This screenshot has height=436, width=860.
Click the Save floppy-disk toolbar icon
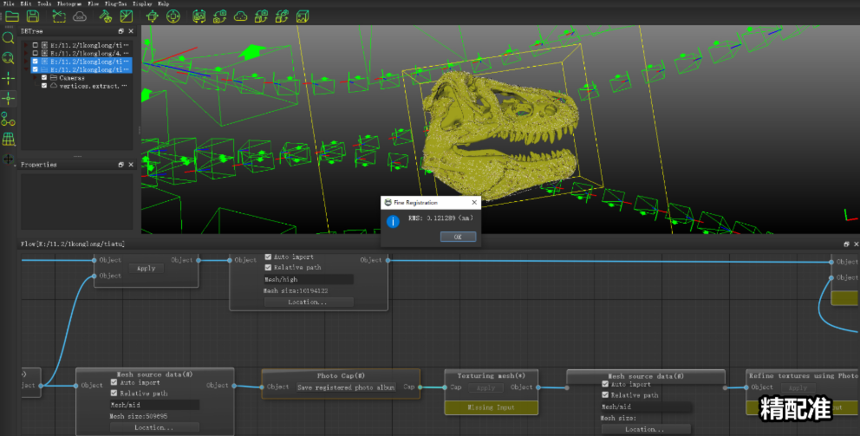click(32, 16)
